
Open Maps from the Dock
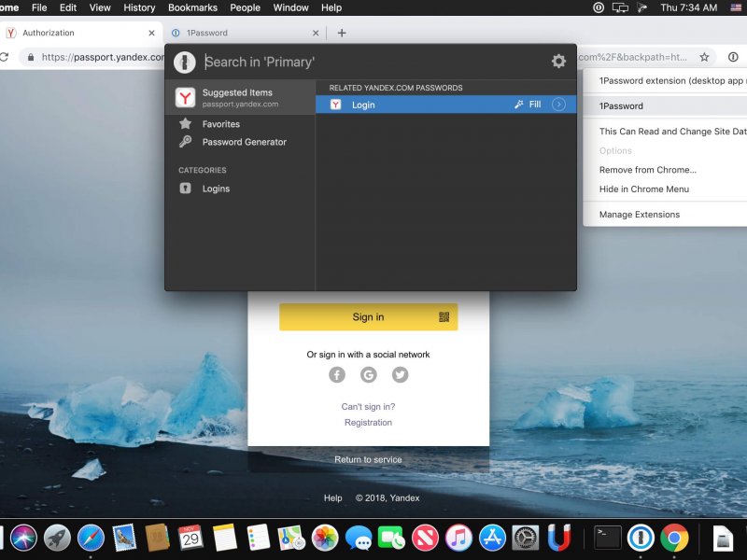coord(291,538)
